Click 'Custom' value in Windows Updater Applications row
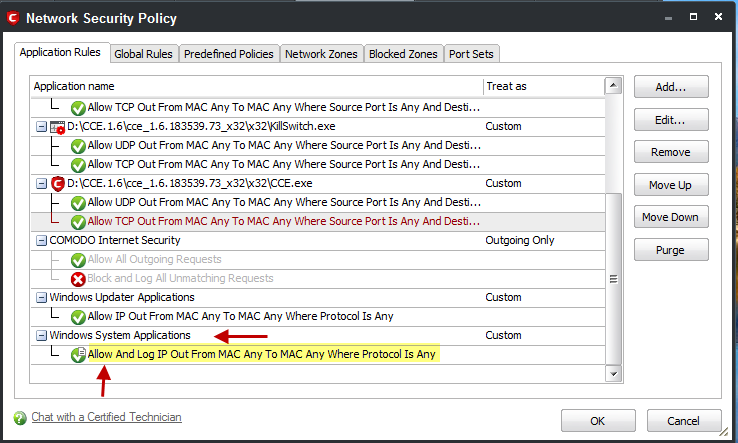 pyautogui.click(x=504, y=298)
